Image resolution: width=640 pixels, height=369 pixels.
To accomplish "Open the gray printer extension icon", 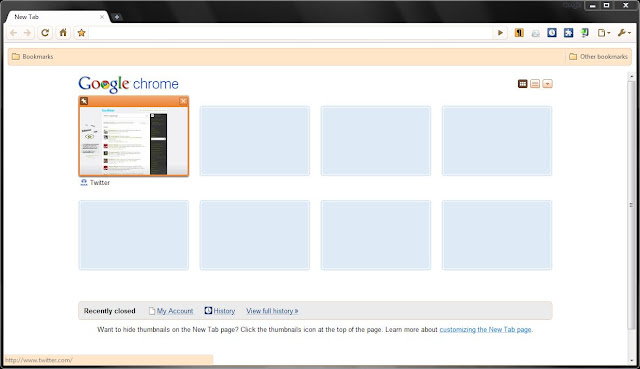I will point(536,33).
